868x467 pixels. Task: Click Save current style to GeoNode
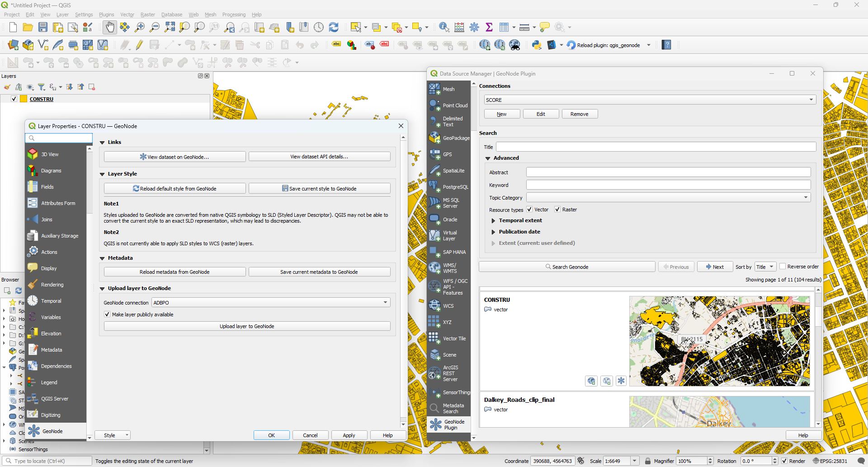(320, 188)
